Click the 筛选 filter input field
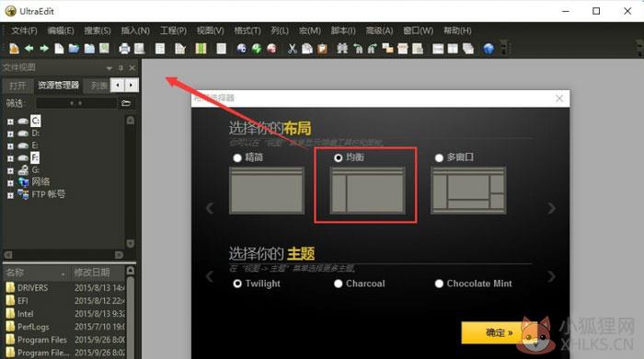The height and width of the screenshot is (359, 644). point(76,103)
